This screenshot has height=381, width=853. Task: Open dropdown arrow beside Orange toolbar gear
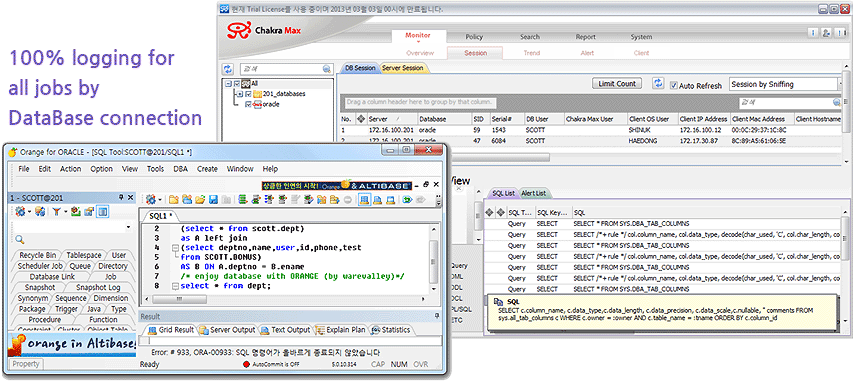click(x=159, y=200)
